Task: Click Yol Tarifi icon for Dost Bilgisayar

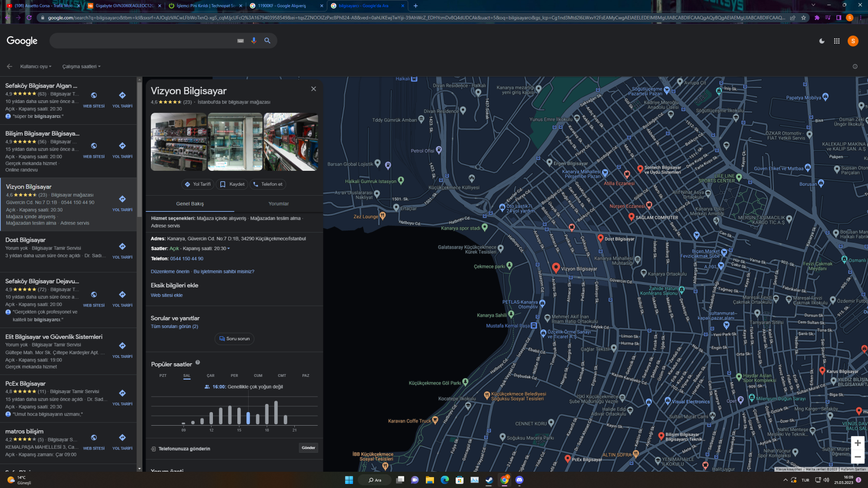Action: 122,247
